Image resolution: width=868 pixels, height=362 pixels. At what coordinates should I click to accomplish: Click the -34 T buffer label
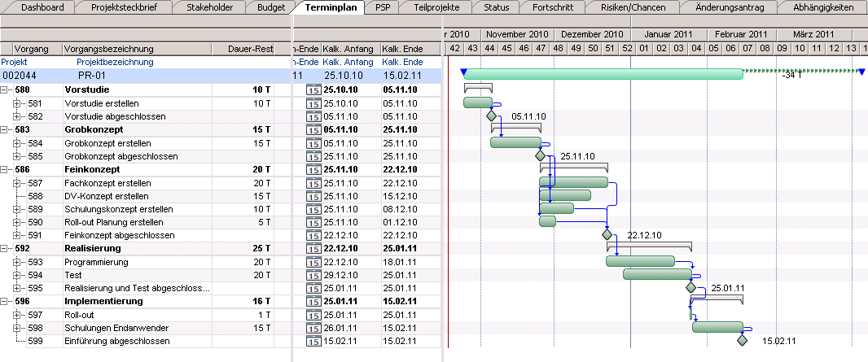click(793, 76)
